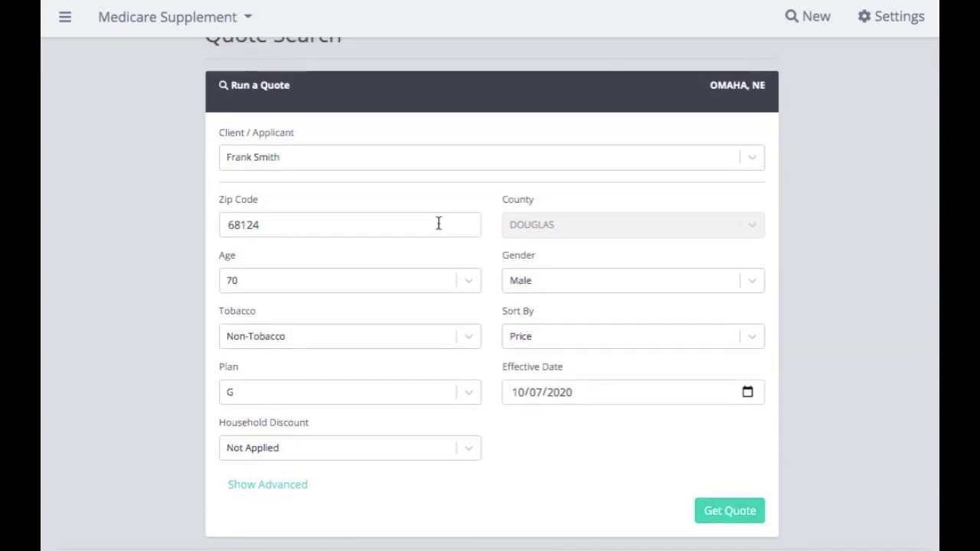Open the Client / Applicant dropdown arrow
The image size is (980, 551).
click(752, 157)
